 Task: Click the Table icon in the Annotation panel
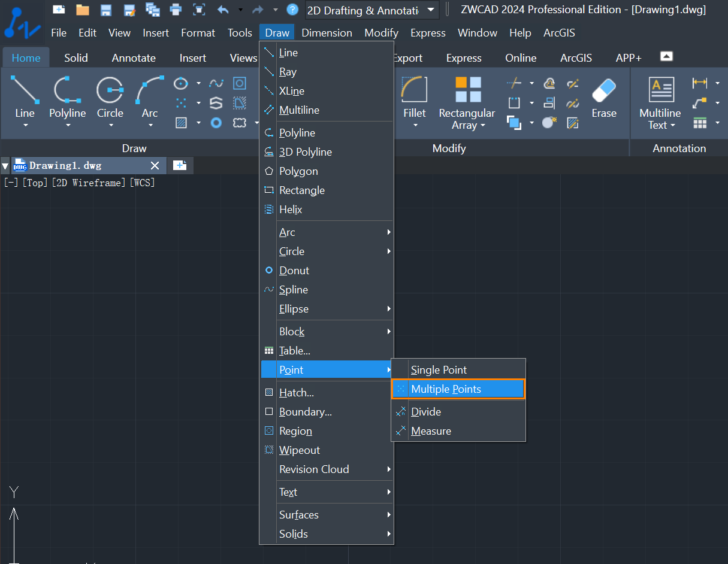tap(700, 123)
